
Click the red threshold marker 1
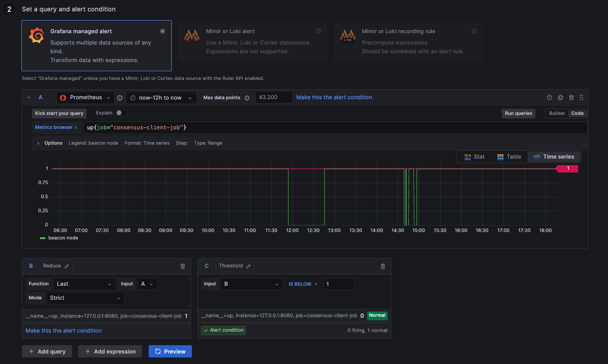click(567, 168)
